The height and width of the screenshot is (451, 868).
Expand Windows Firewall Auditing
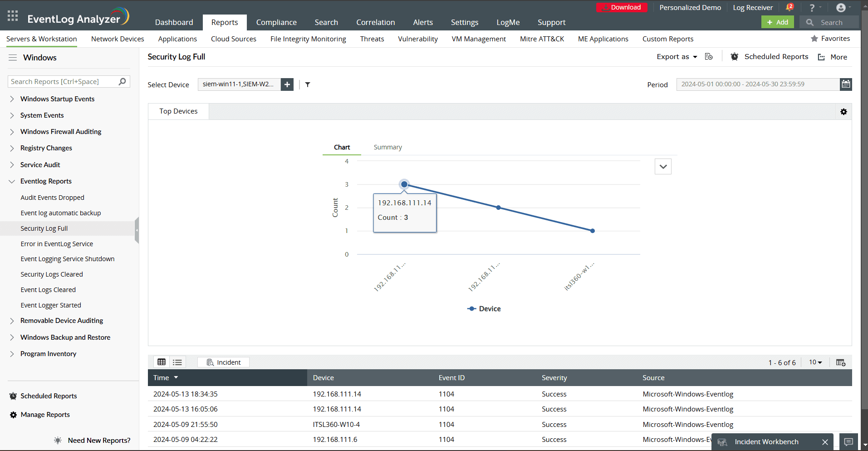click(12, 132)
